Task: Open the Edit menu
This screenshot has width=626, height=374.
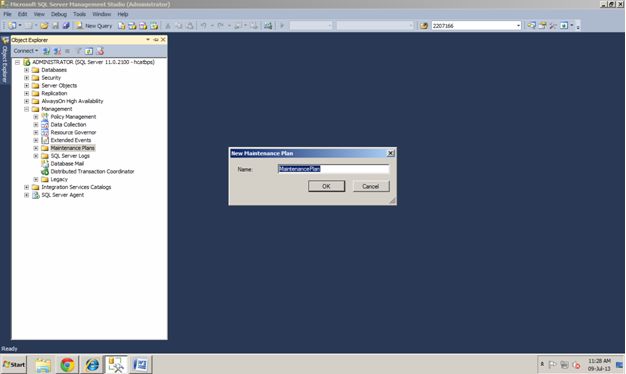Action: pos(22,14)
